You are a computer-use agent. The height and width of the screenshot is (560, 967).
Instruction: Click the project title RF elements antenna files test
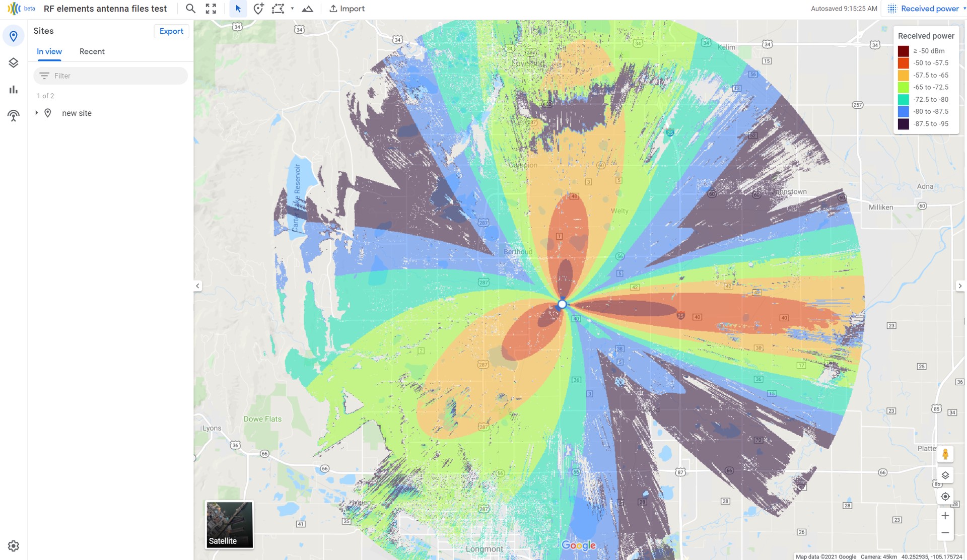105,9
